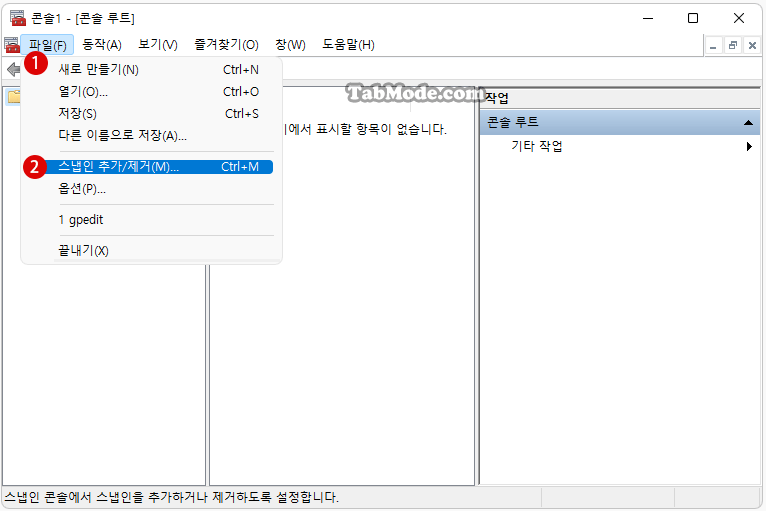The image size is (766, 511).
Task: Click the back arrow toolbar icon
Action: pos(13,69)
